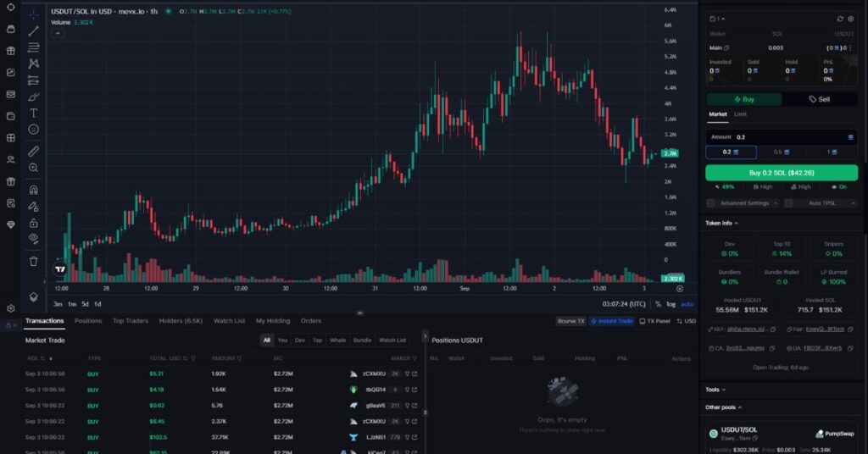
Task: Toggle percent scale on chart
Action: point(658,304)
